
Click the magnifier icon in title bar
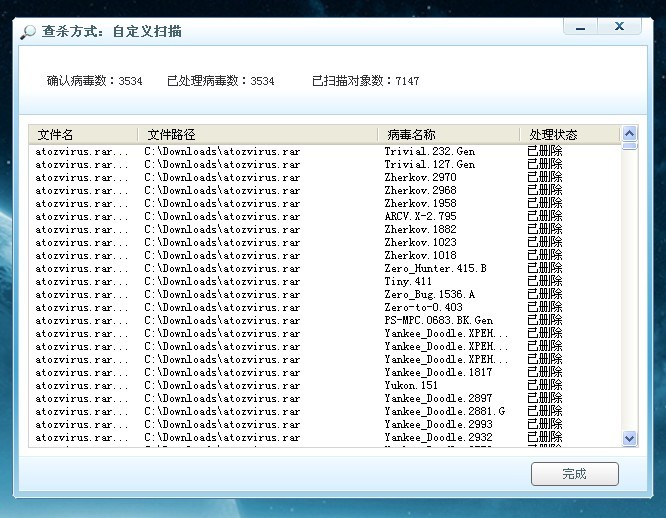pyautogui.click(x=28, y=32)
